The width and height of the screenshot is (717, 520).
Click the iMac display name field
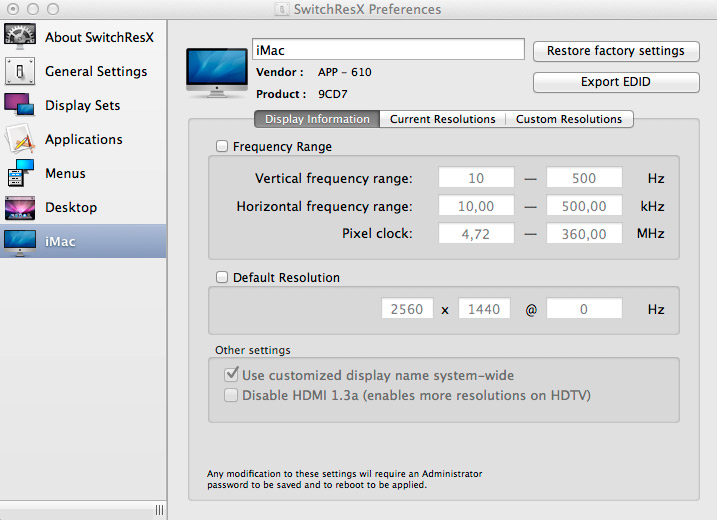pyautogui.click(x=388, y=49)
